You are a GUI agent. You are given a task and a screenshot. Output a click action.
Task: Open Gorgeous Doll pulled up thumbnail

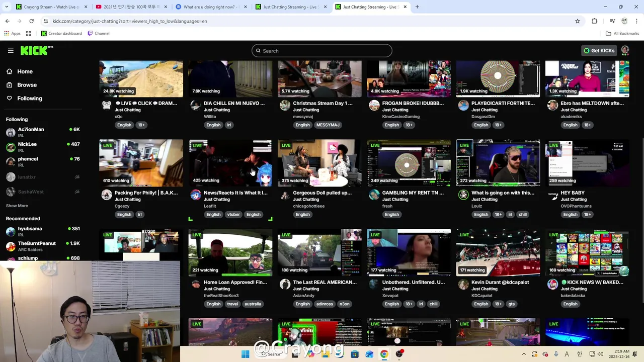point(319,163)
